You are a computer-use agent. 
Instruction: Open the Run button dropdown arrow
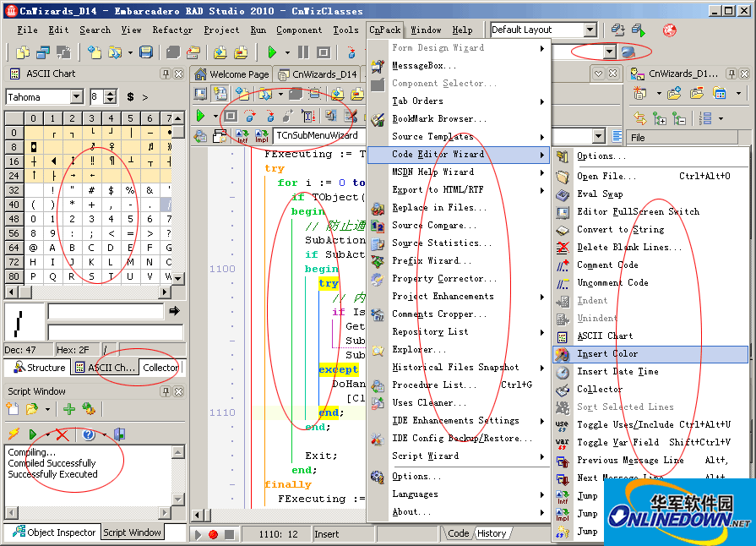click(287, 52)
